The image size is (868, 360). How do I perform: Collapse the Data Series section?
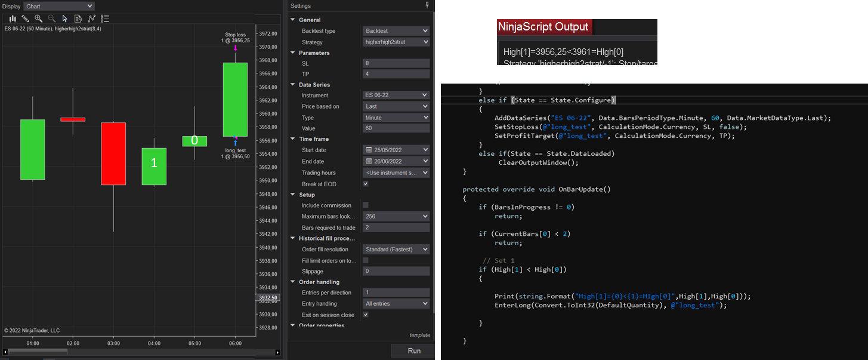tap(293, 85)
